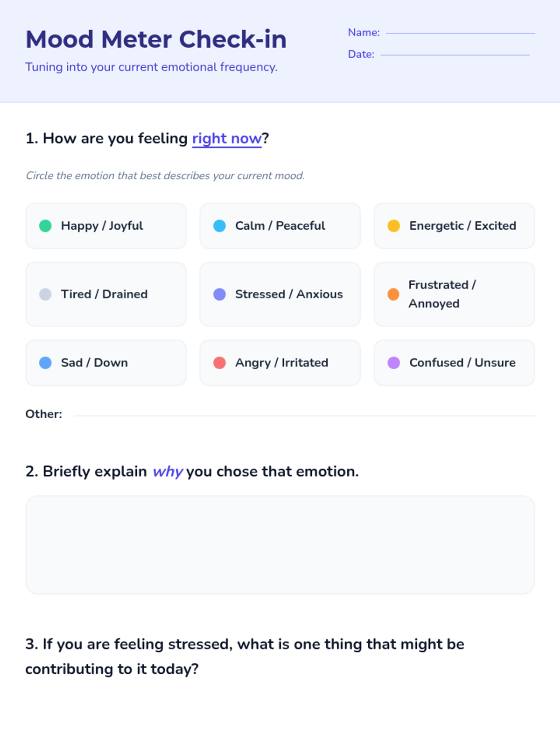The image size is (560, 747).
Task: Click the blue Calm / Peaceful dot
Action: [x=219, y=226]
